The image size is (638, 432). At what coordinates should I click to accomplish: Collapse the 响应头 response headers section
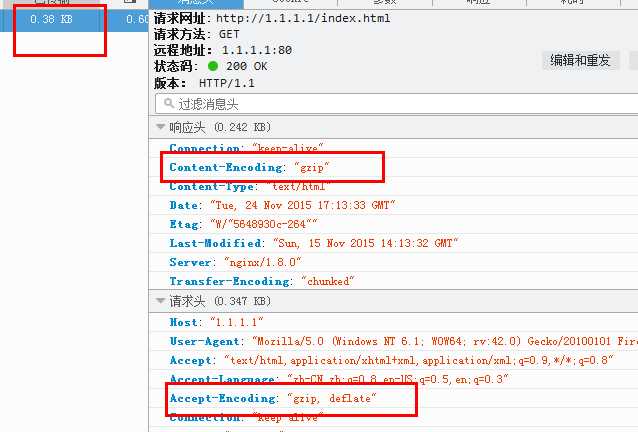point(161,127)
